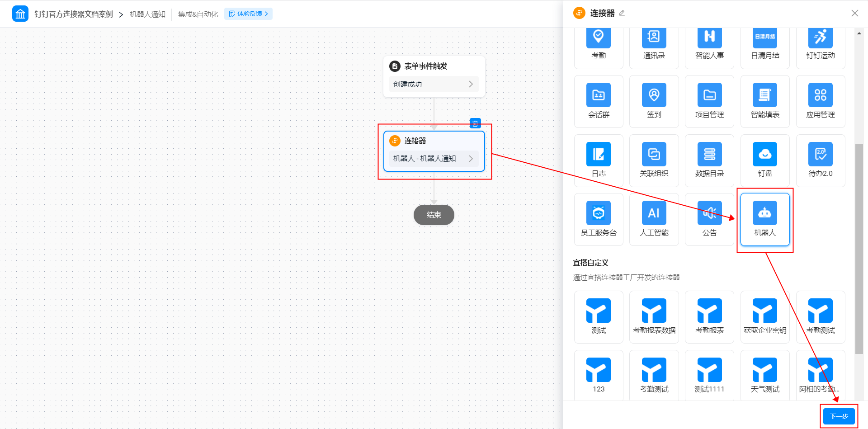Choose the 应用管理 connector
The height and width of the screenshot is (429, 868).
coord(821,102)
